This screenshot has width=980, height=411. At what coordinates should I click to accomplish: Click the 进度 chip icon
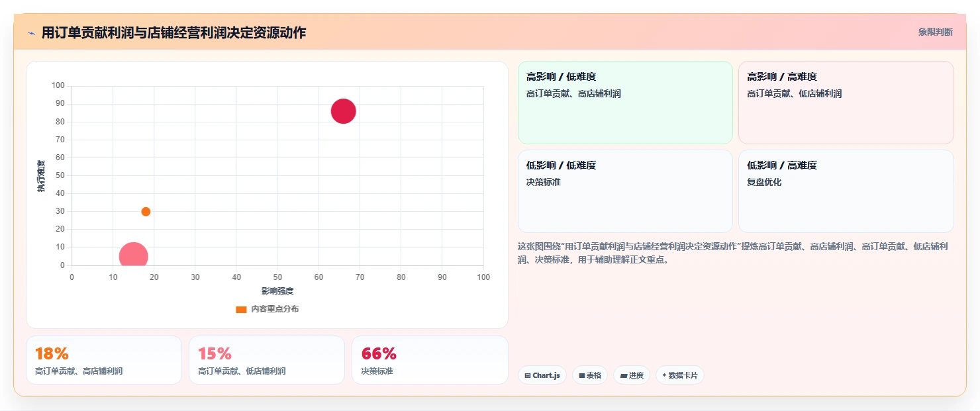pyautogui.click(x=624, y=375)
